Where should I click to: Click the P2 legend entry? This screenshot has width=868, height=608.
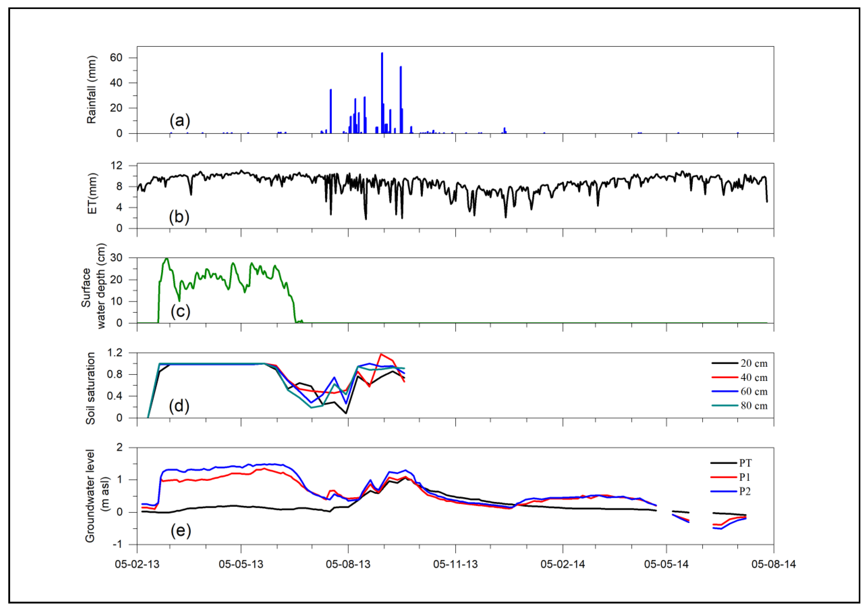coord(745,491)
